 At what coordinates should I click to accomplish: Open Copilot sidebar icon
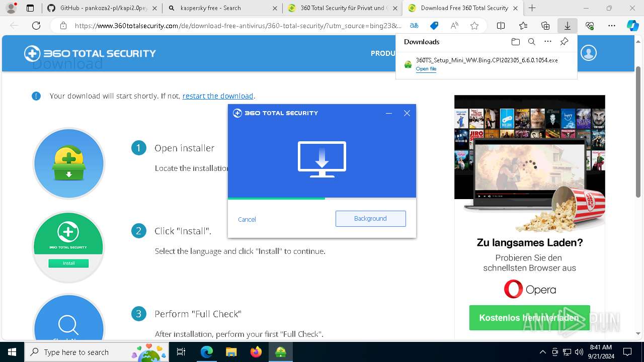pyautogui.click(x=633, y=26)
